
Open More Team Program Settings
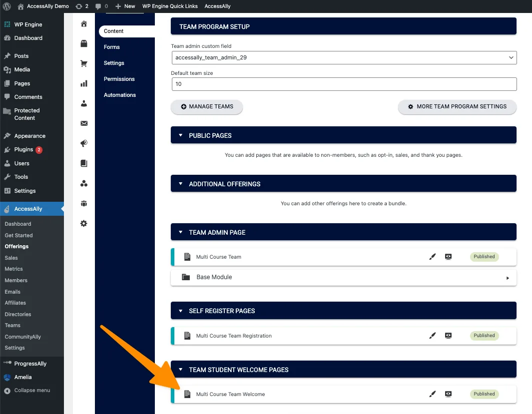click(x=457, y=106)
